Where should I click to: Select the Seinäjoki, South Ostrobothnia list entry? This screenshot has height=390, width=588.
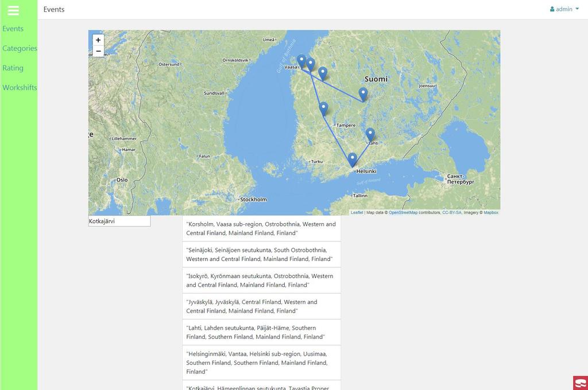261,255
